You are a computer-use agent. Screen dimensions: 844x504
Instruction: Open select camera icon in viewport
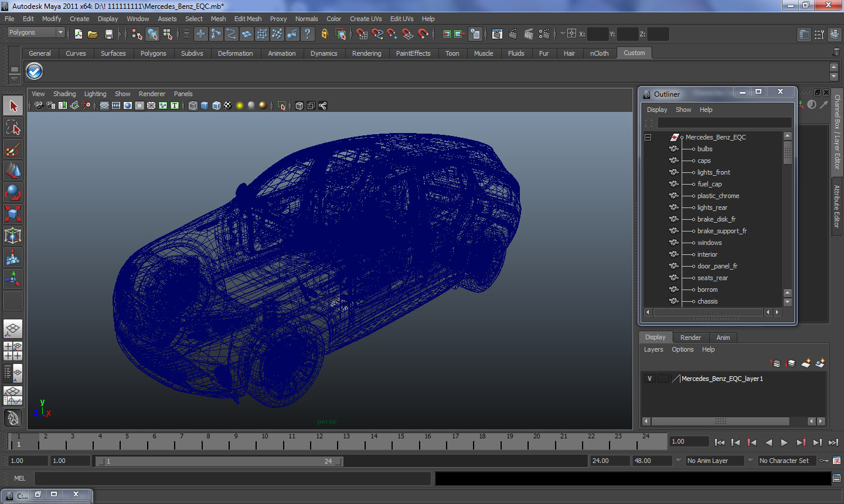coord(39,105)
